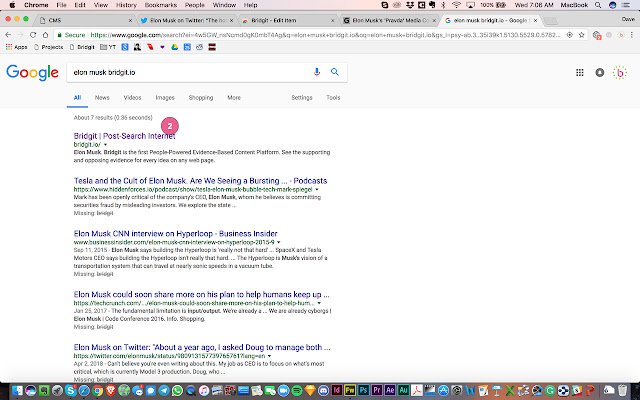Image resolution: width=640 pixels, height=400 pixels.
Task: Open 'Bridgit | Post-Search Internet' result
Action: pos(124,136)
